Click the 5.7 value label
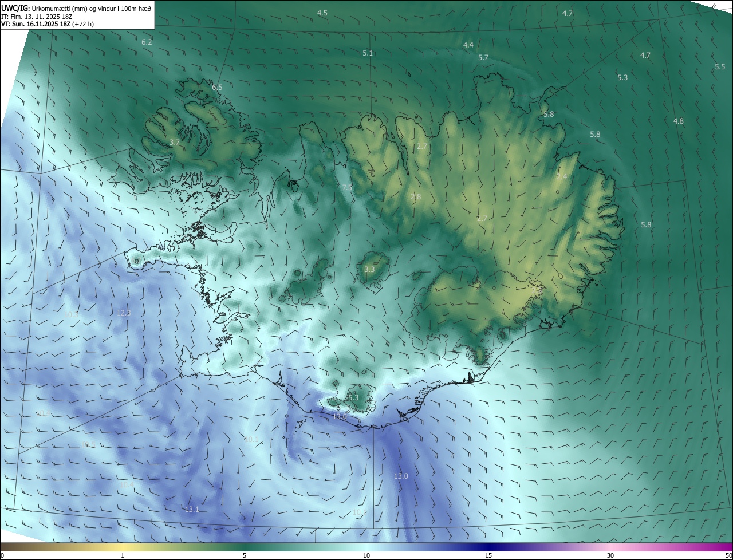The image size is (733, 560). coord(483,57)
